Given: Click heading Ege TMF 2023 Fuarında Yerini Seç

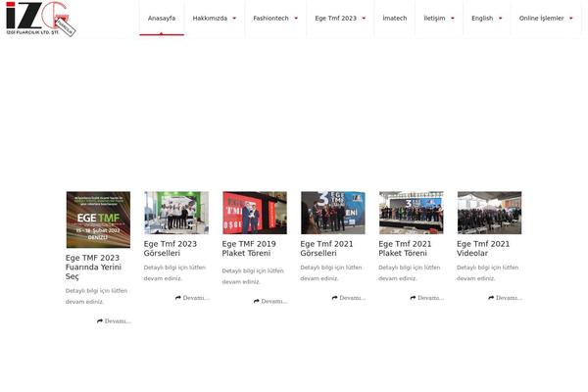Looking at the screenshot, I should 93,268.
